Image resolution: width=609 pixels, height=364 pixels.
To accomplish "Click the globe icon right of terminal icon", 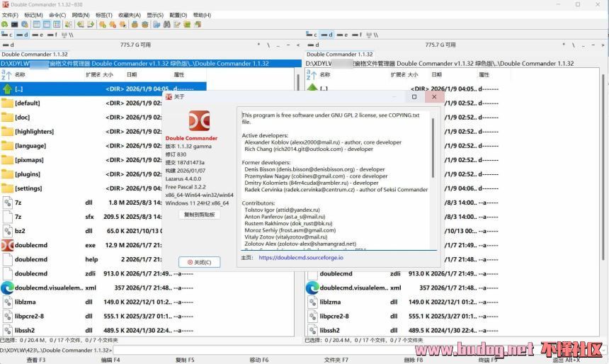I will (x=25, y=25).
